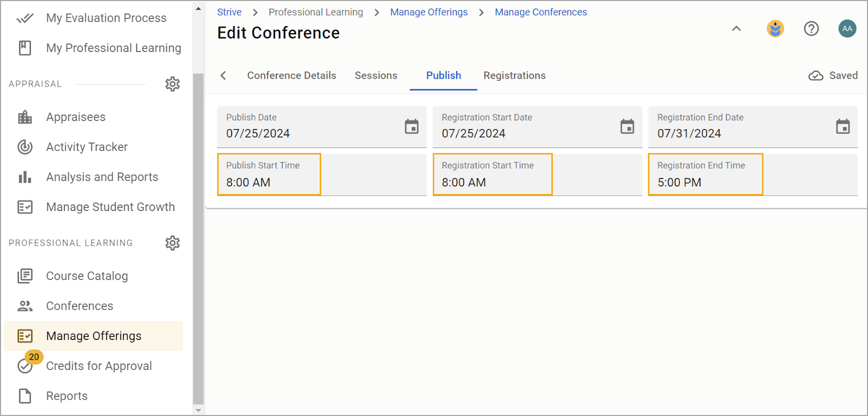Click the yellow tulip logo icon
The height and width of the screenshot is (416, 868).
pos(775,28)
